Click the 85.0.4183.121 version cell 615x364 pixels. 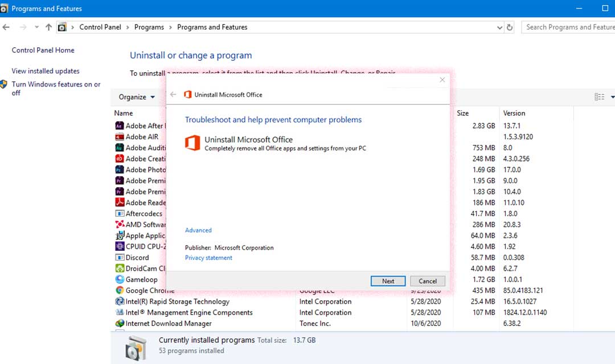[523, 290]
